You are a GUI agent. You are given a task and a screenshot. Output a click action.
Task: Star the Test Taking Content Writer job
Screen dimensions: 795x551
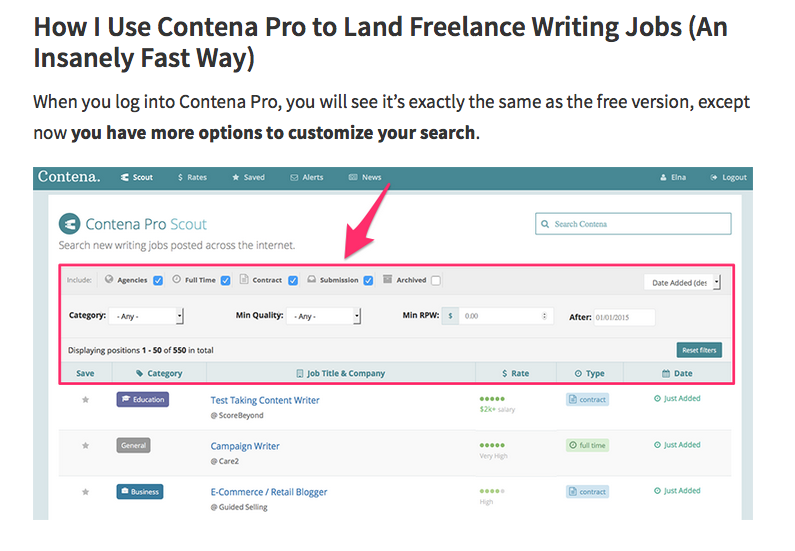(x=86, y=400)
